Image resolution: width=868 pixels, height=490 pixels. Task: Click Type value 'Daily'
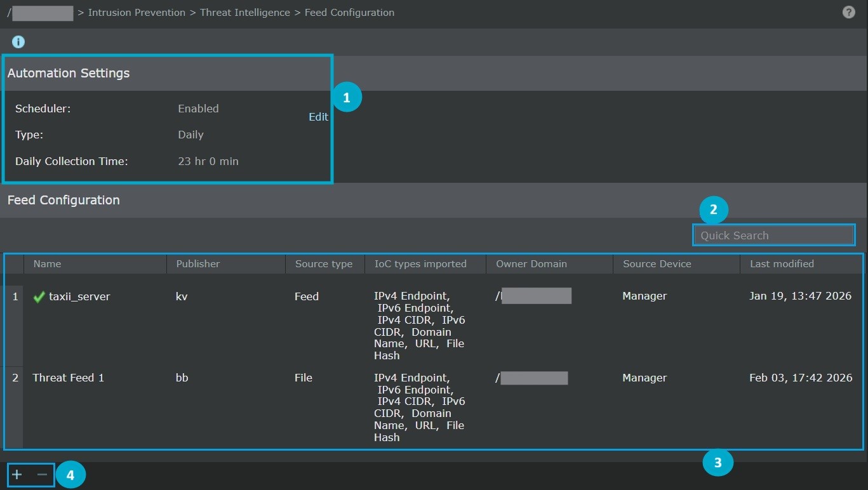(190, 135)
